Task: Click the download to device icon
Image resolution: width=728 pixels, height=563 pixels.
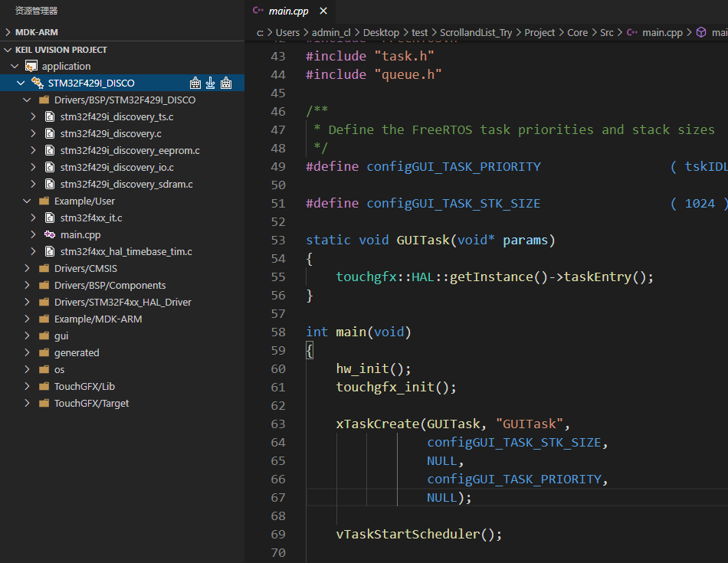Action: pyautogui.click(x=210, y=83)
